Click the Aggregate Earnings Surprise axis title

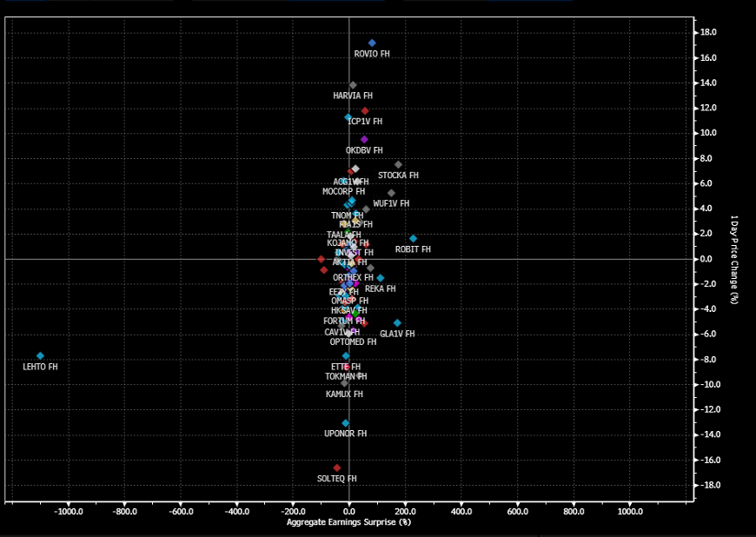coord(348,522)
